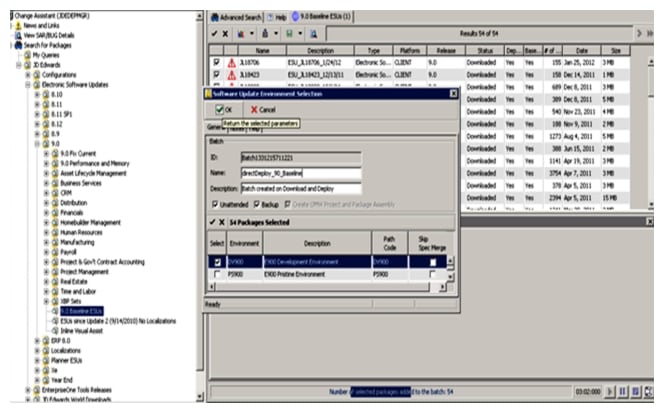Click the warning triangle icon for JL10706
The width and height of the screenshot is (657, 420).
click(231, 63)
